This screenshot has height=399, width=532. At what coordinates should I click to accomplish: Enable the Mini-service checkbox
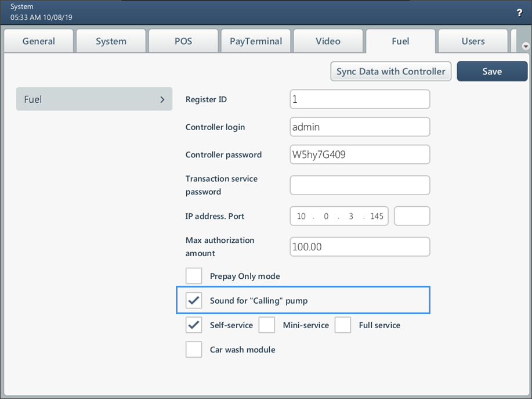click(x=267, y=325)
